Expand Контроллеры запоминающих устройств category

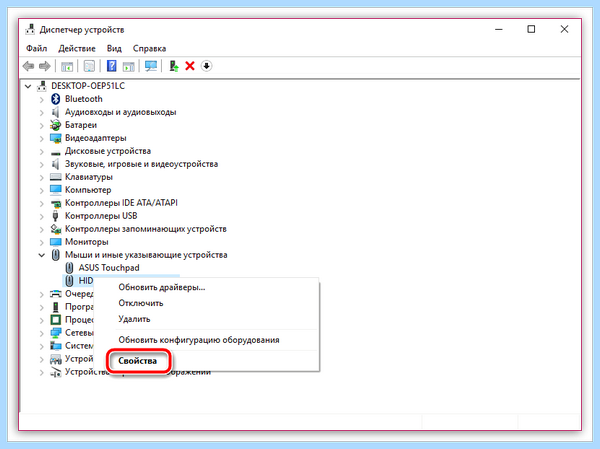42,229
